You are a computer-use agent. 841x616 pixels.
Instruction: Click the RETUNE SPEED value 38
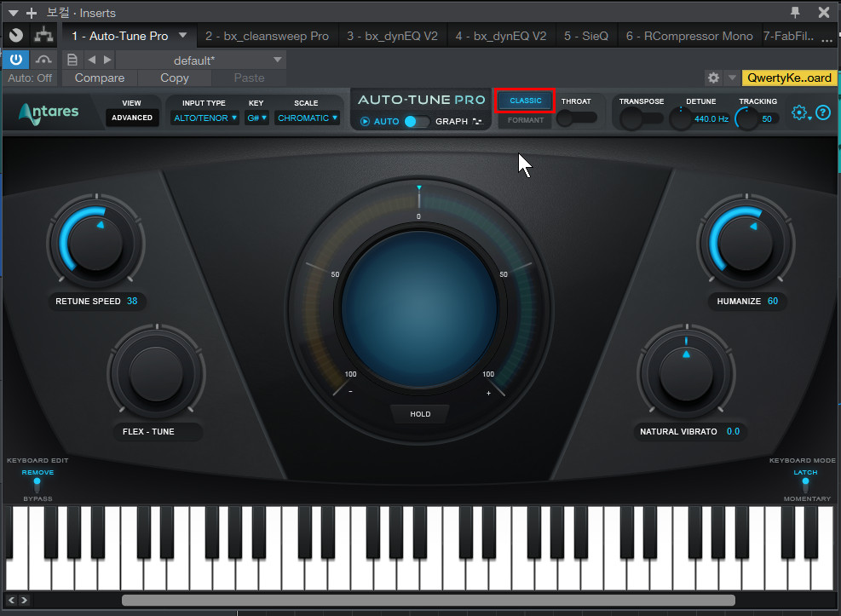click(x=132, y=302)
